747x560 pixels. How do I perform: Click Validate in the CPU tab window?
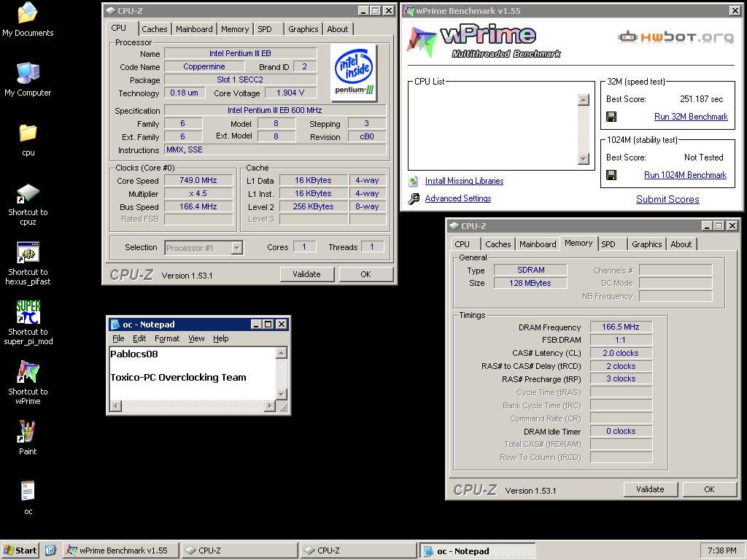pos(307,274)
